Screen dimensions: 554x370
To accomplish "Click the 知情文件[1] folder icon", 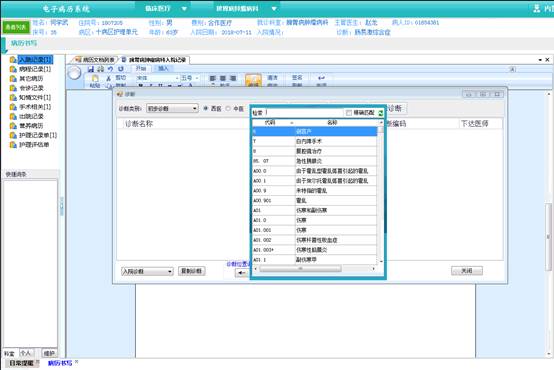I will coord(13,97).
